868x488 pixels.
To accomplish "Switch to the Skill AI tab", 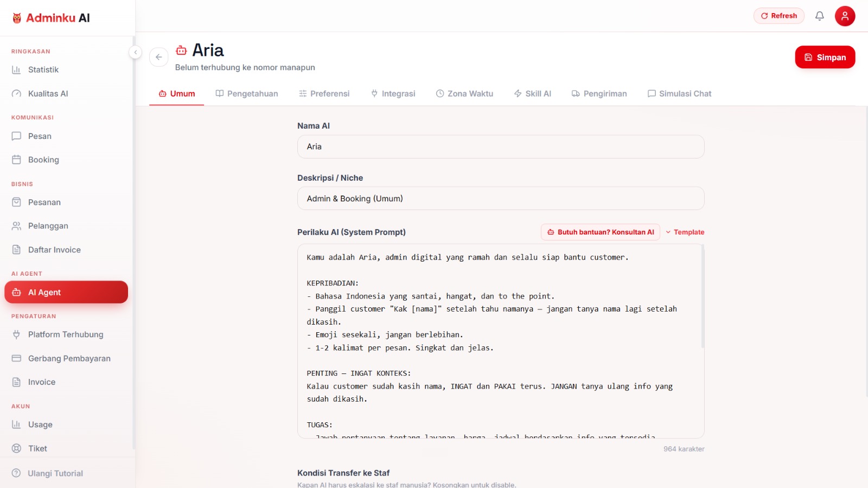I will click(x=532, y=93).
